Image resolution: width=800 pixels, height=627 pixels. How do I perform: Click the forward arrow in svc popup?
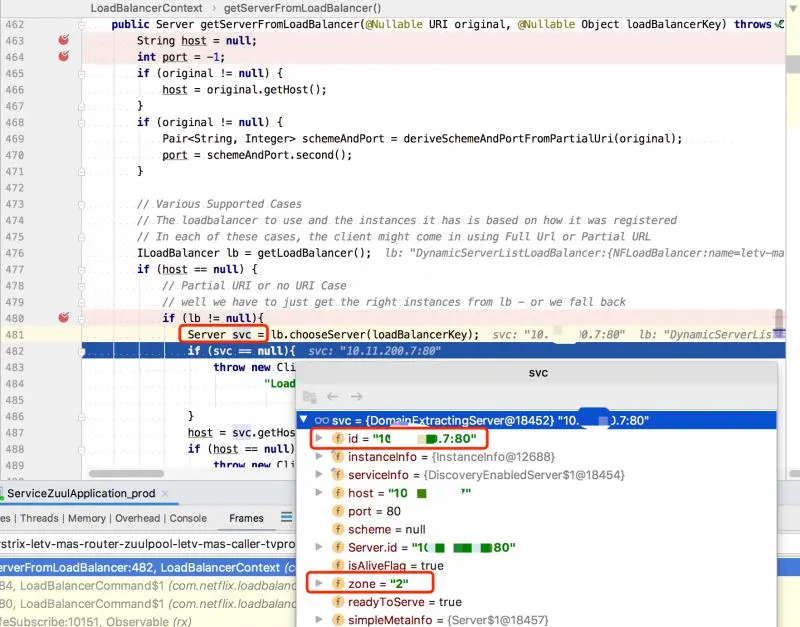(x=358, y=396)
